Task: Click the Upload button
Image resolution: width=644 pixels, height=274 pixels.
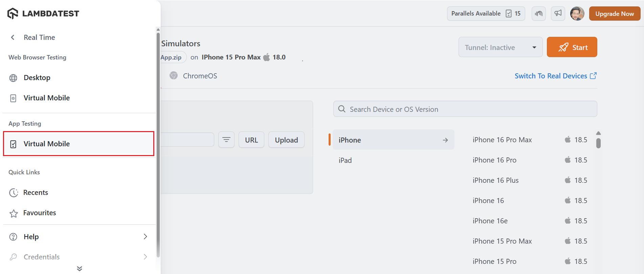Action: [286, 140]
